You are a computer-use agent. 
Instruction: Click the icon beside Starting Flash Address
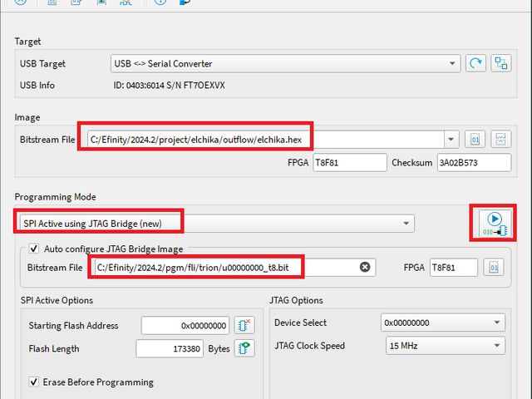click(244, 325)
